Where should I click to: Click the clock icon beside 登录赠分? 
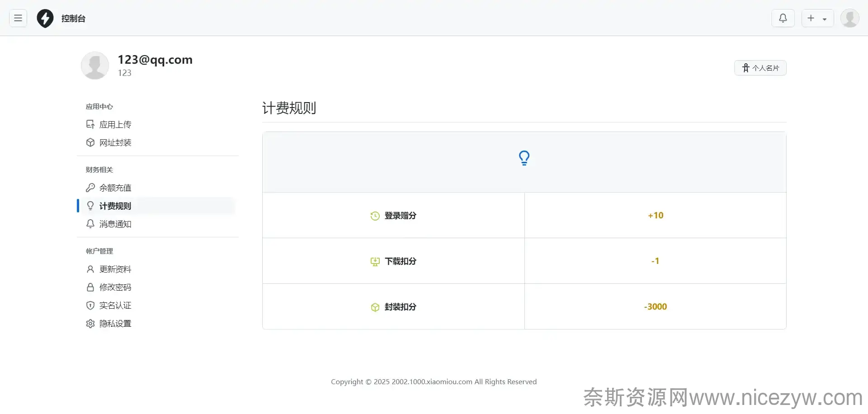(375, 216)
